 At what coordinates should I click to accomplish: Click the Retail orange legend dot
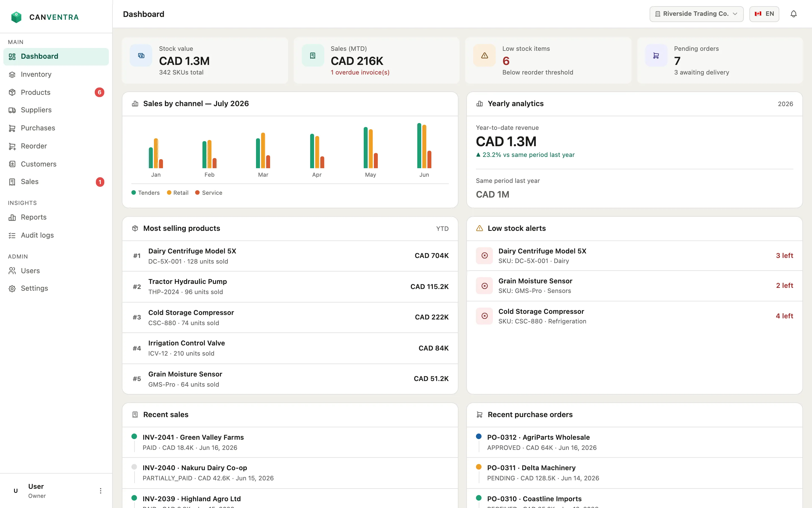169,193
